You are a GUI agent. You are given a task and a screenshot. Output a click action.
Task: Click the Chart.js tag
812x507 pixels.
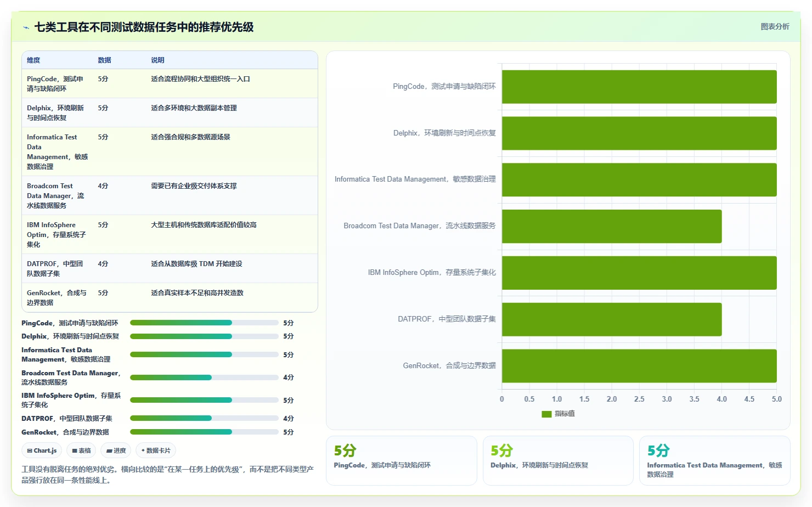point(42,450)
